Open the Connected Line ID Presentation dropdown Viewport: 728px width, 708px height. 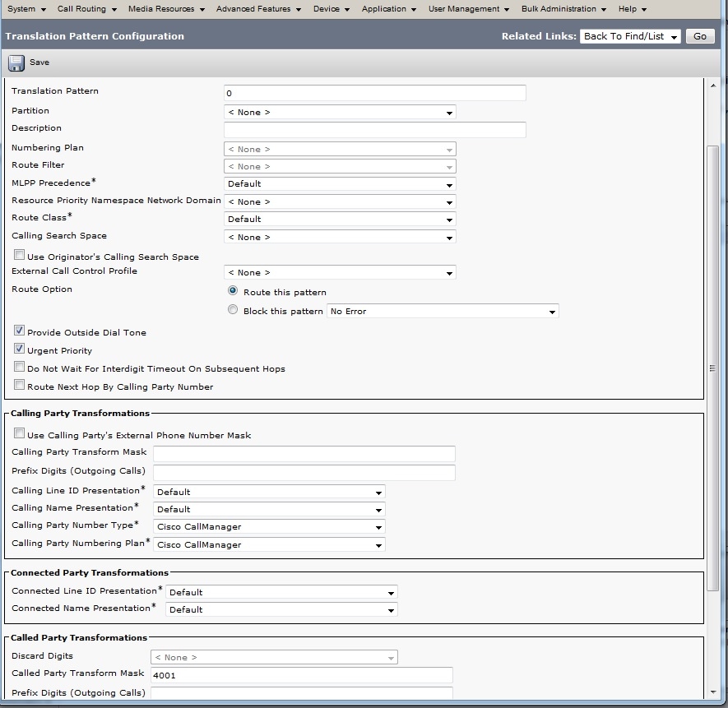281,592
